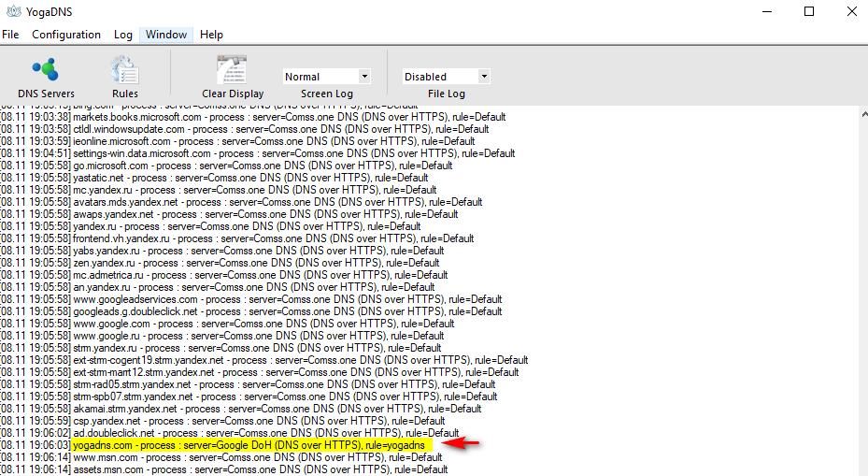Select the yogadns.com log entry
This screenshot has height=476, width=868.
coord(217,445)
